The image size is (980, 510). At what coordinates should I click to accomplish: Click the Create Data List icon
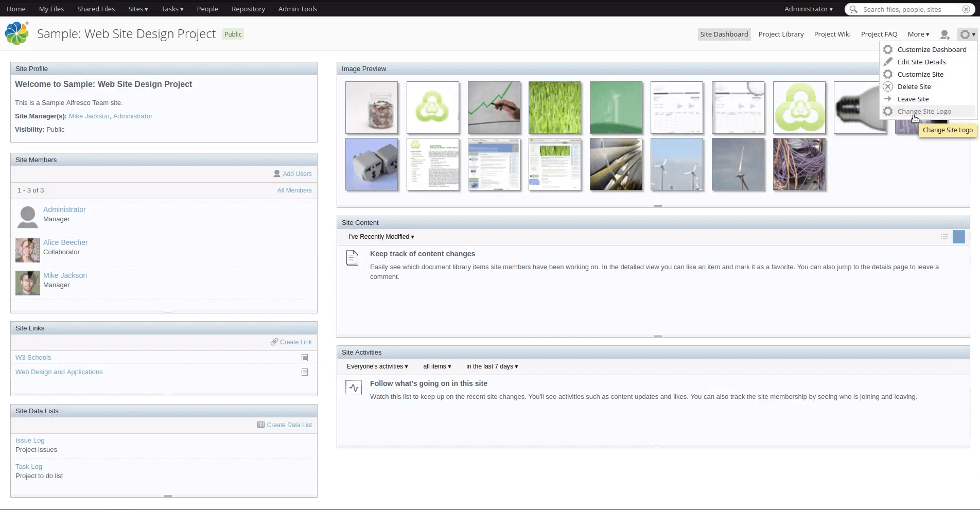[x=261, y=425]
